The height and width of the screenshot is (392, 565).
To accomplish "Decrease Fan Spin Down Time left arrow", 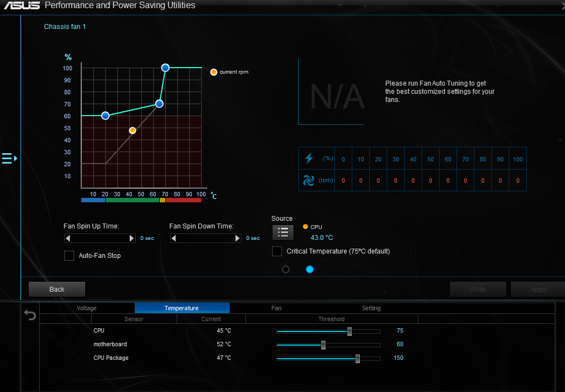I will point(173,238).
